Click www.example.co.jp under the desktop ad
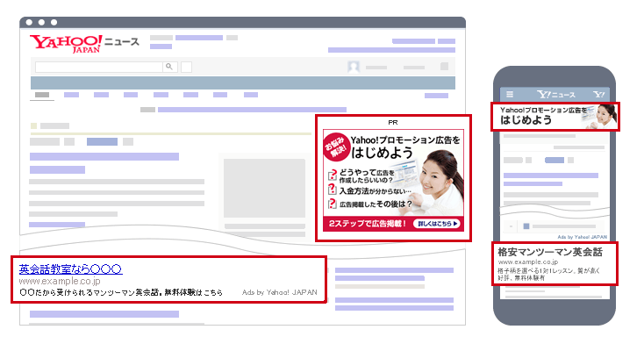 [60, 281]
